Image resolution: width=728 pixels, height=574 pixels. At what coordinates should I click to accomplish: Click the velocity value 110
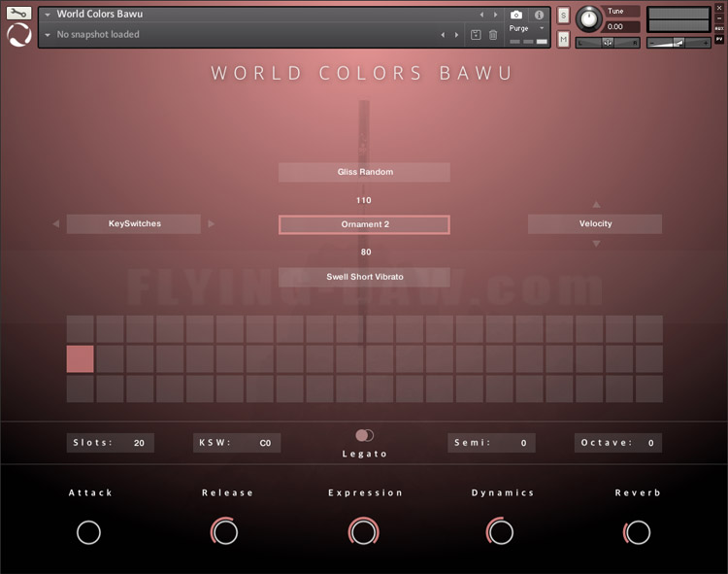[x=364, y=200]
